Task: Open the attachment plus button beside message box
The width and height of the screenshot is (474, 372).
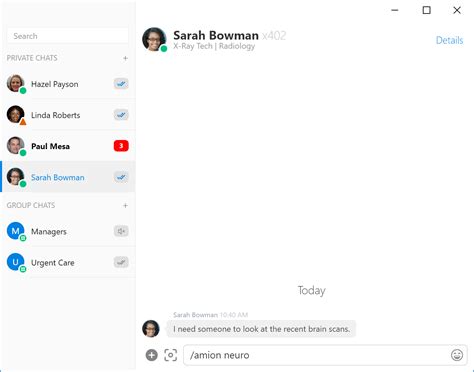Action: point(152,355)
